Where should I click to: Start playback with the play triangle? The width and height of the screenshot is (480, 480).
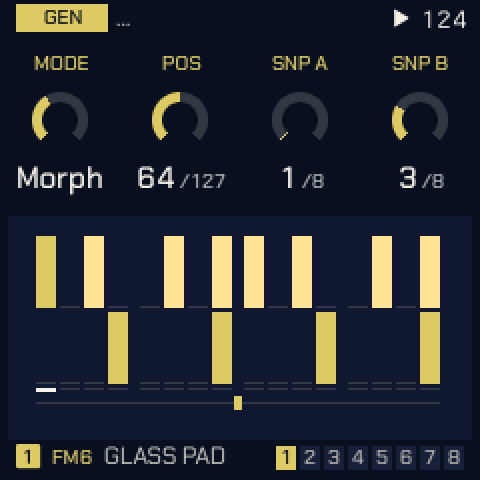pyautogui.click(x=401, y=18)
